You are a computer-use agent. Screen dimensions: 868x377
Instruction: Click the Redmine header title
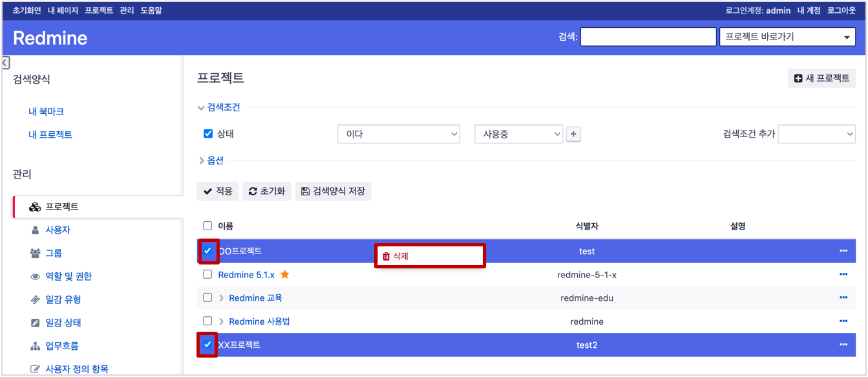pos(50,38)
